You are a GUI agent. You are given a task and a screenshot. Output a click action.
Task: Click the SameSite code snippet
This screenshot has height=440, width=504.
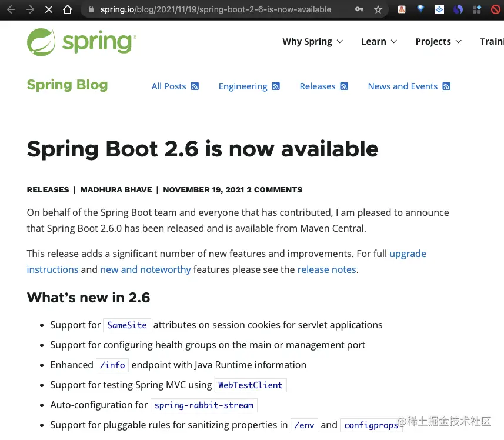click(127, 325)
